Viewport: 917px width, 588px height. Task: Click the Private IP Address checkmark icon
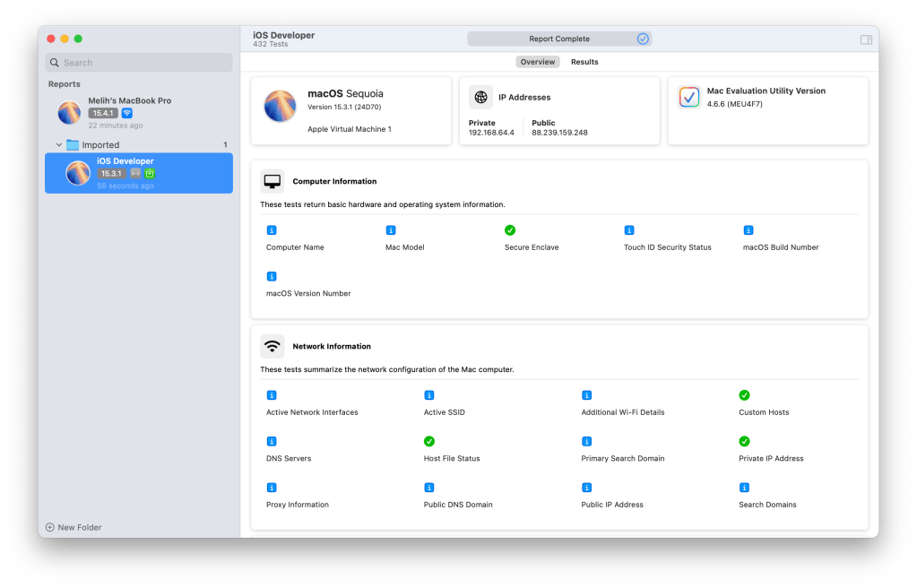744,441
